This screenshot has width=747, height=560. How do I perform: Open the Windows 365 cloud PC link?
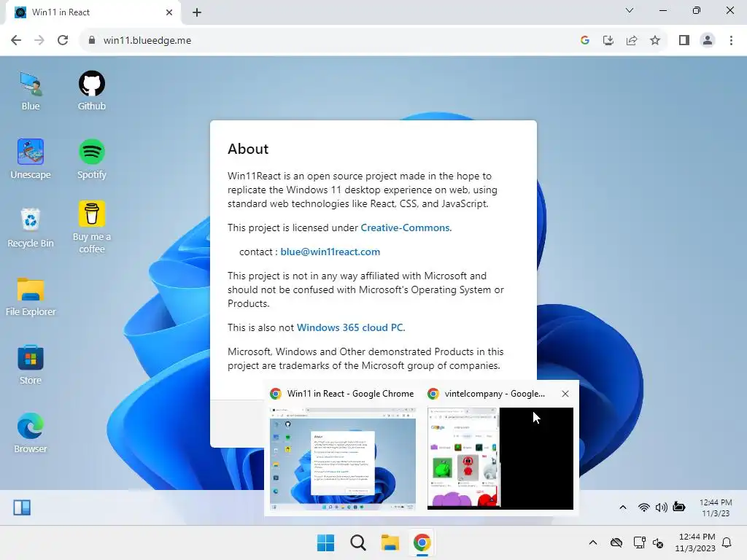pyautogui.click(x=350, y=327)
